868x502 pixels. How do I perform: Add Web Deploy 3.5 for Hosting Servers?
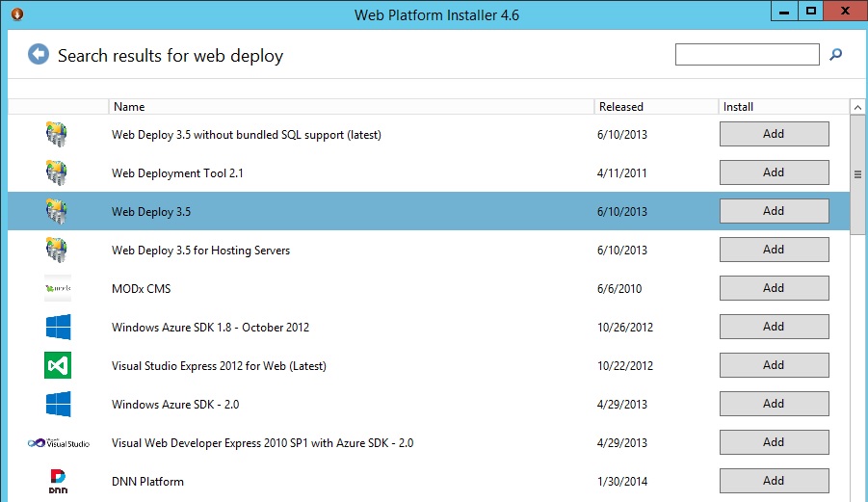pyautogui.click(x=774, y=250)
